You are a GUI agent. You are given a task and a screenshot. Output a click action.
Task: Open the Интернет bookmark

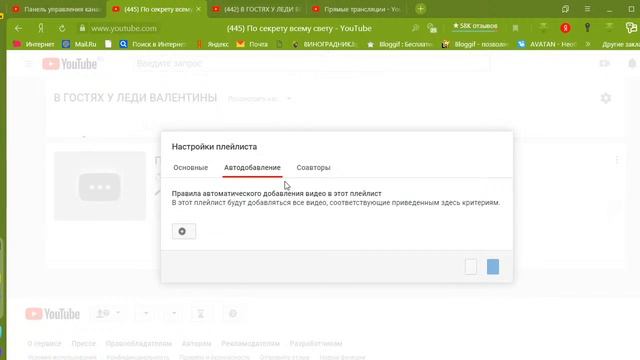[x=33, y=44]
